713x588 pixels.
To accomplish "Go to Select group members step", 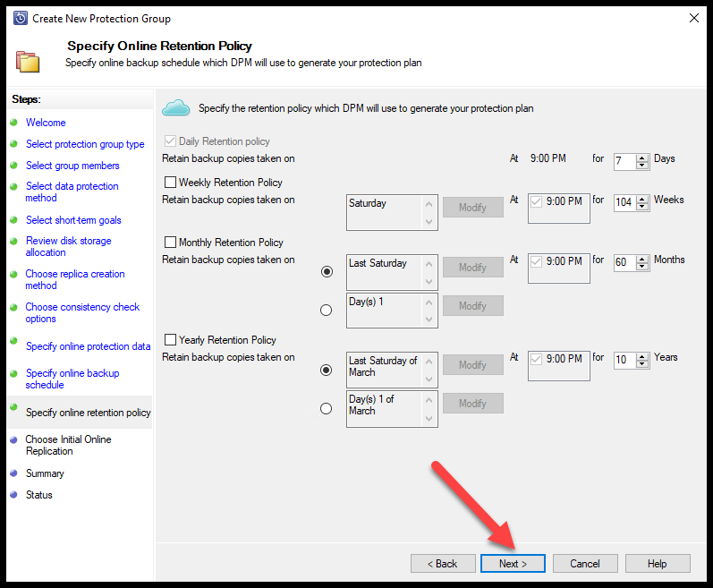I will pos(72,166).
